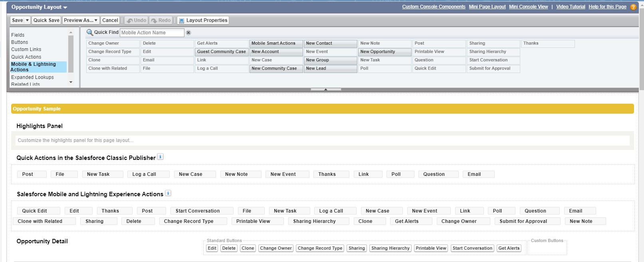Image resolution: width=644 pixels, height=262 pixels.
Task: Open info icon beside Lightning Experience Actions heading
Action: tap(168, 193)
